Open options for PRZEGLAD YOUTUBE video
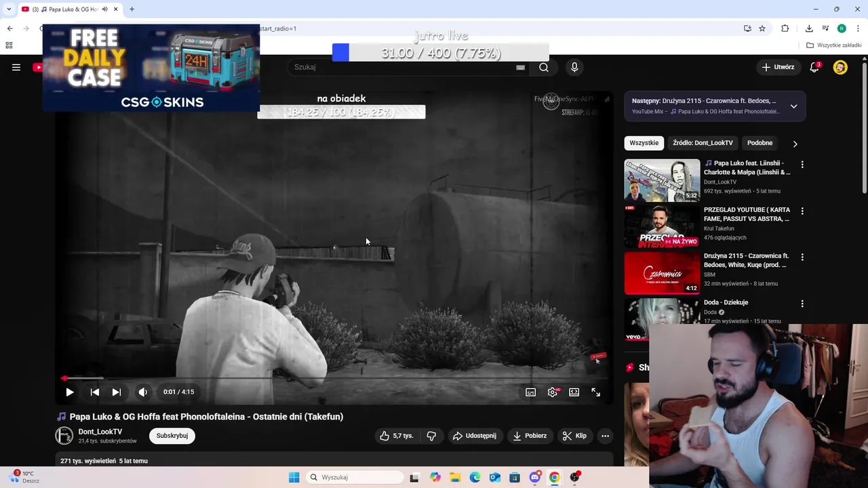 pyautogui.click(x=802, y=211)
